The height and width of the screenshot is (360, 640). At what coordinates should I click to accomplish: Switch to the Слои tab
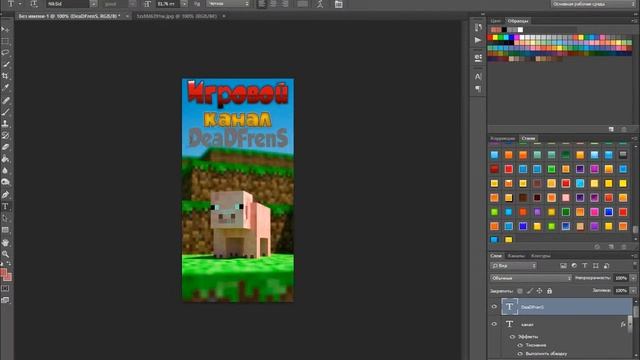point(496,256)
